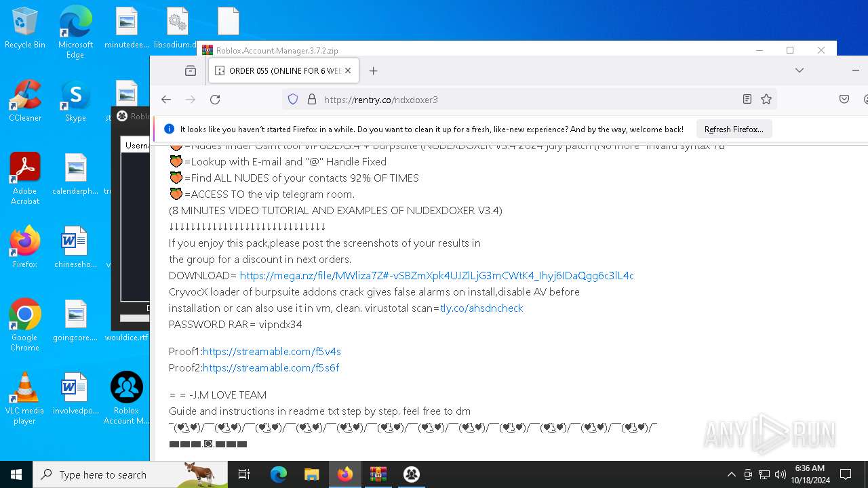
Task: Open involvedpo Word document on desktop
Action: coord(75,394)
